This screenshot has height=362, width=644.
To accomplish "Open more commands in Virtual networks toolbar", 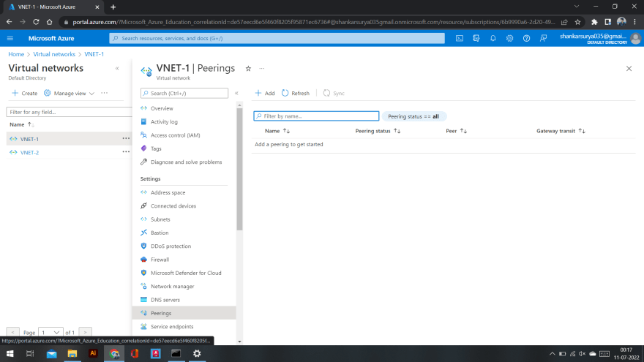I will (105, 93).
